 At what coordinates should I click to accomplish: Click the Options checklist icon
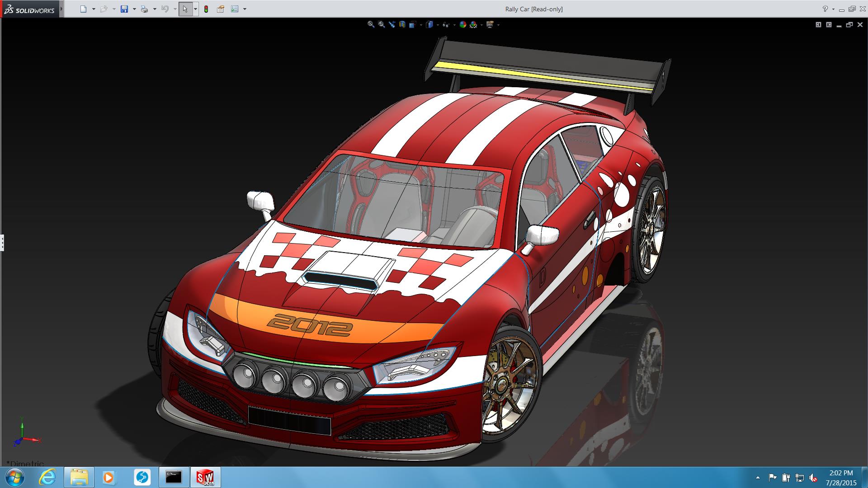235,9
